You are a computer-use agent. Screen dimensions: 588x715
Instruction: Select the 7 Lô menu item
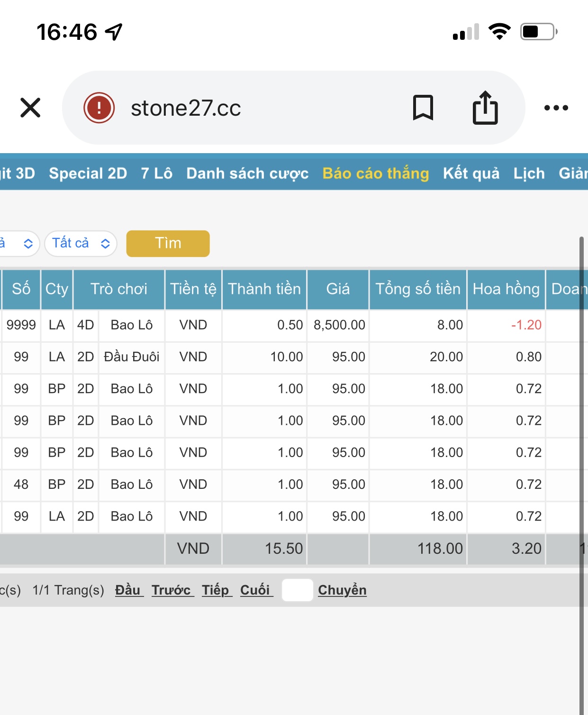[x=156, y=173]
